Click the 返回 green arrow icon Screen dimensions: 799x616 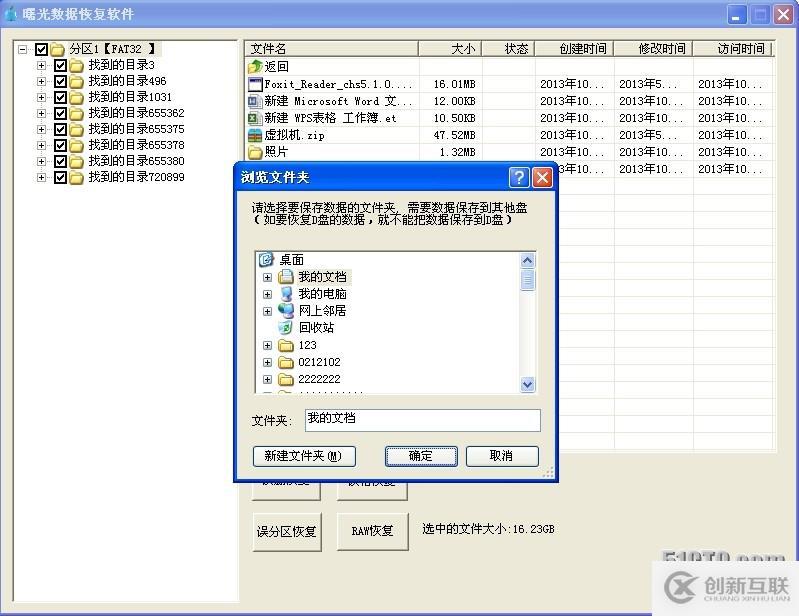[x=255, y=67]
